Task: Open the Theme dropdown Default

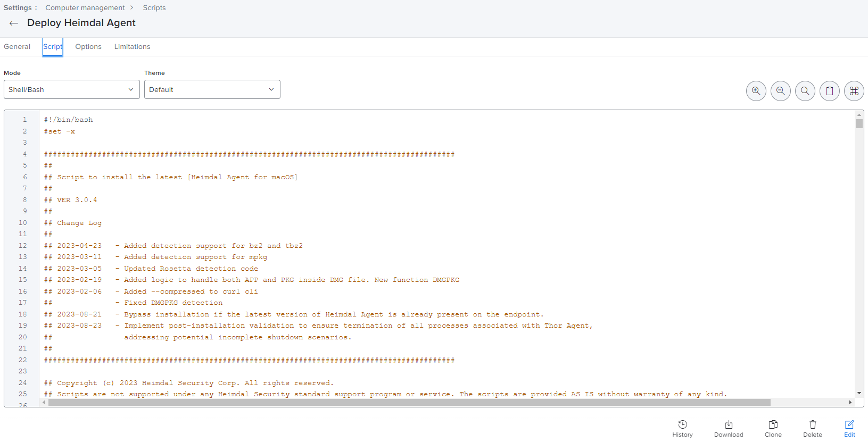Action: point(212,89)
